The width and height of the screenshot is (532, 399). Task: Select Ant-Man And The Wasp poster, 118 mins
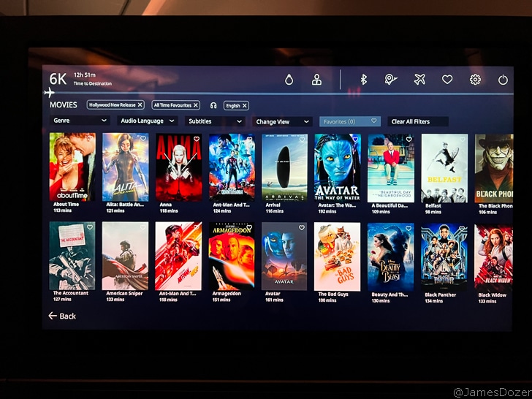coord(178,256)
